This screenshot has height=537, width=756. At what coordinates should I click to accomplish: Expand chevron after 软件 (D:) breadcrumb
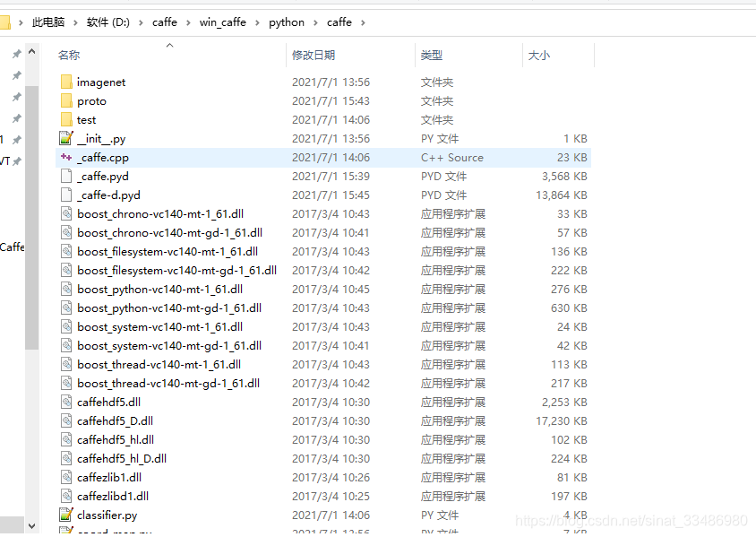click(x=141, y=22)
